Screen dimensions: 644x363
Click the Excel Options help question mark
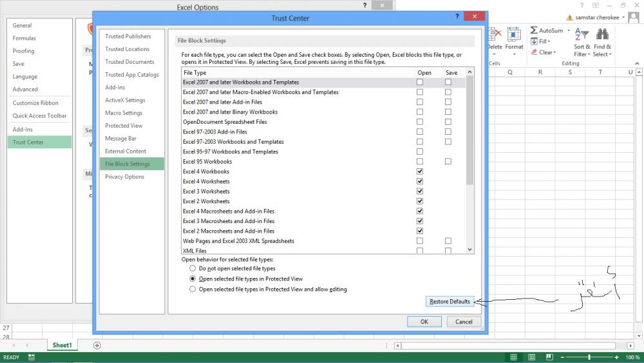point(365,5)
